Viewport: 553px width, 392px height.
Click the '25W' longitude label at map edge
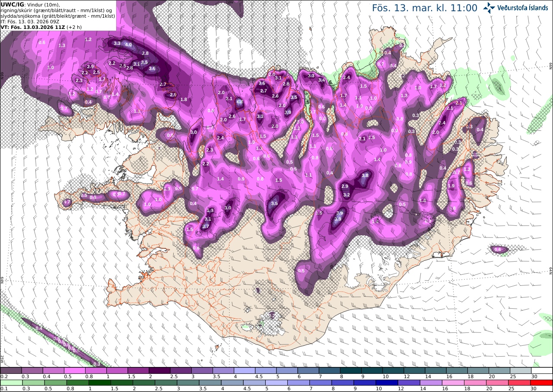pyautogui.click(x=2, y=359)
